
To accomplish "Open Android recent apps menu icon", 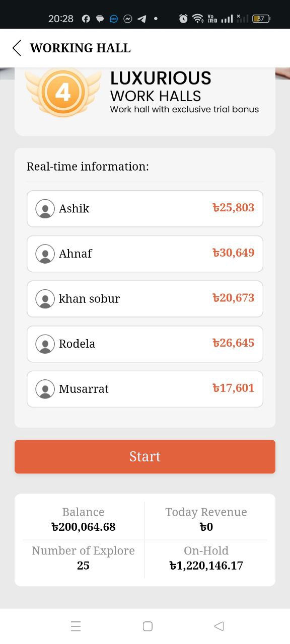I will click(76, 626).
